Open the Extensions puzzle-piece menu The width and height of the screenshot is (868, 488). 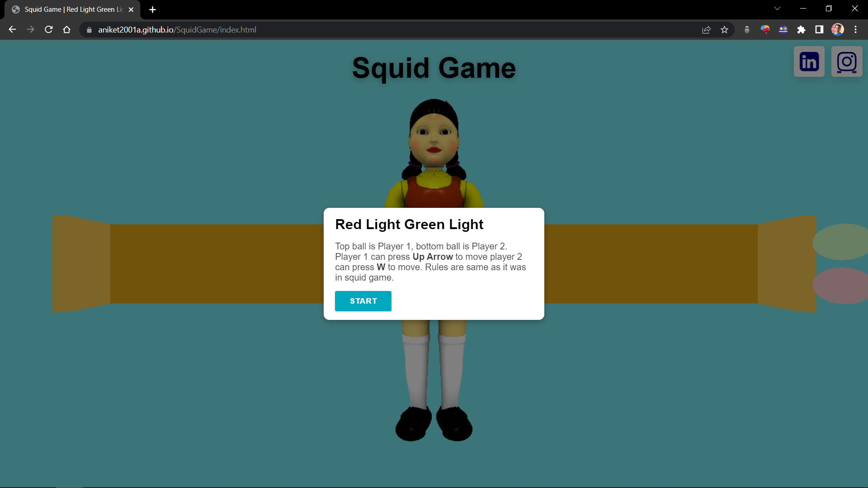[x=802, y=29]
